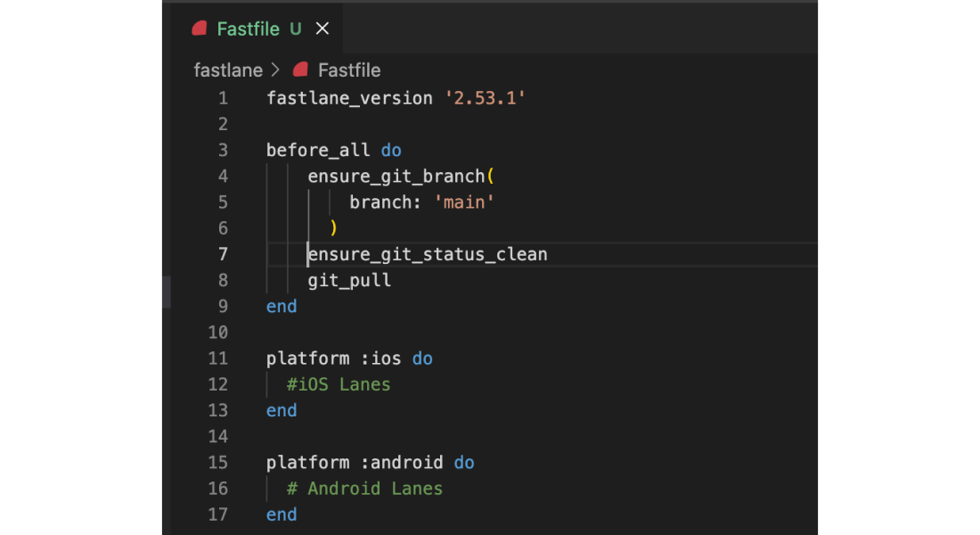Click the Ruby icon in the breadcrumb path
The height and width of the screenshot is (535, 980).
pos(301,70)
